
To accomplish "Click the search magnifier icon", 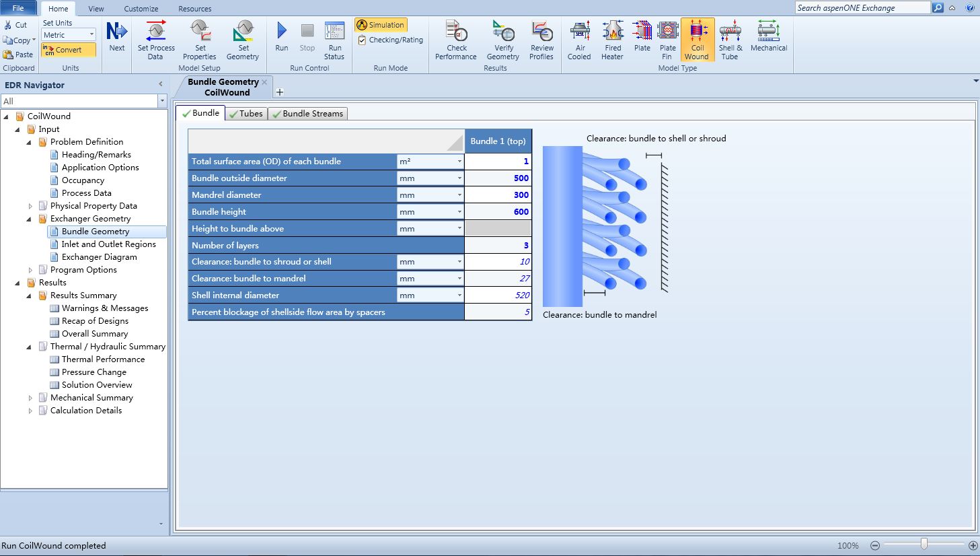I will 938,8.
